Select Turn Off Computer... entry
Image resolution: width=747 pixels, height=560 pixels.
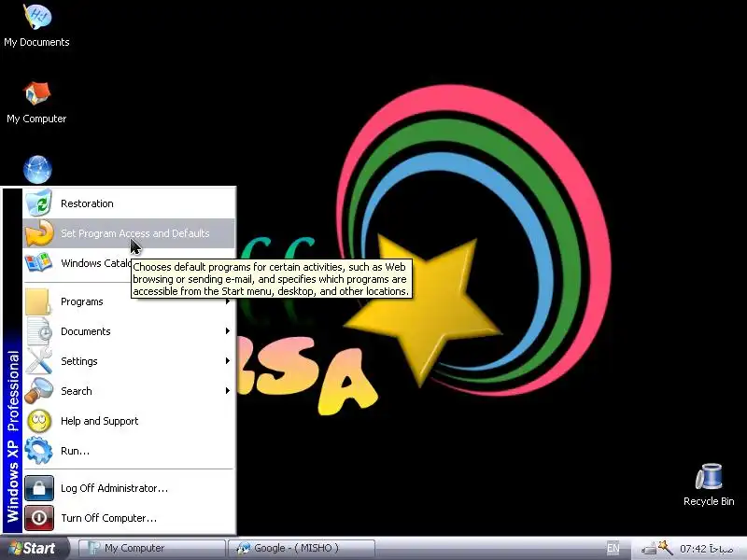click(x=129, y=518)
